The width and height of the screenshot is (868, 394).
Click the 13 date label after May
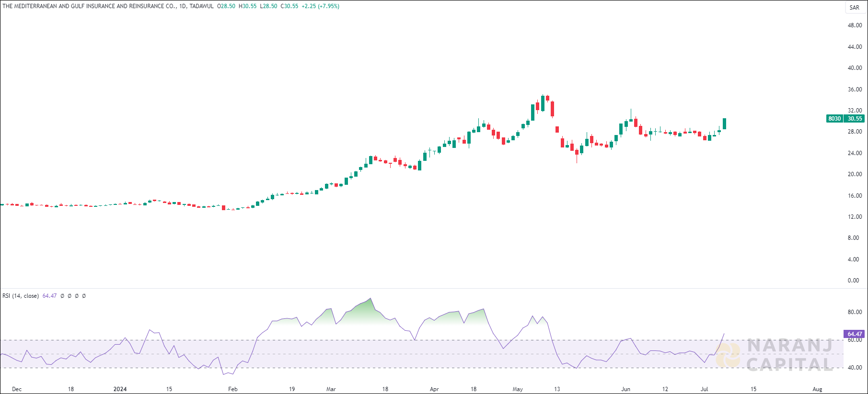pyautogui.click(x=557, y=389)
